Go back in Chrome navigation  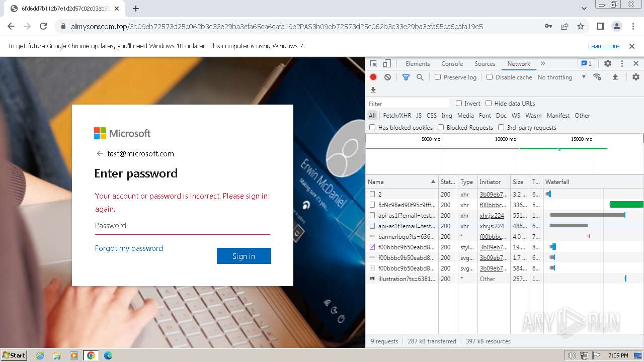pos(11,26)
